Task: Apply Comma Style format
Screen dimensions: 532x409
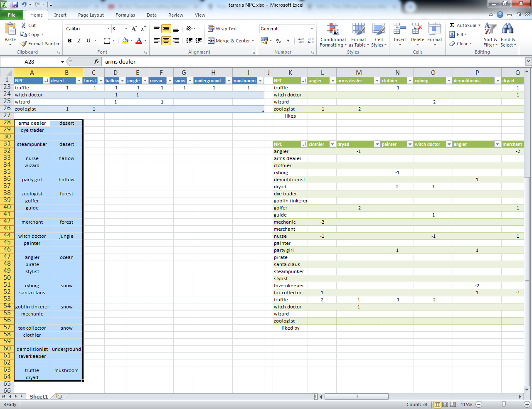Action: (288, 41)
